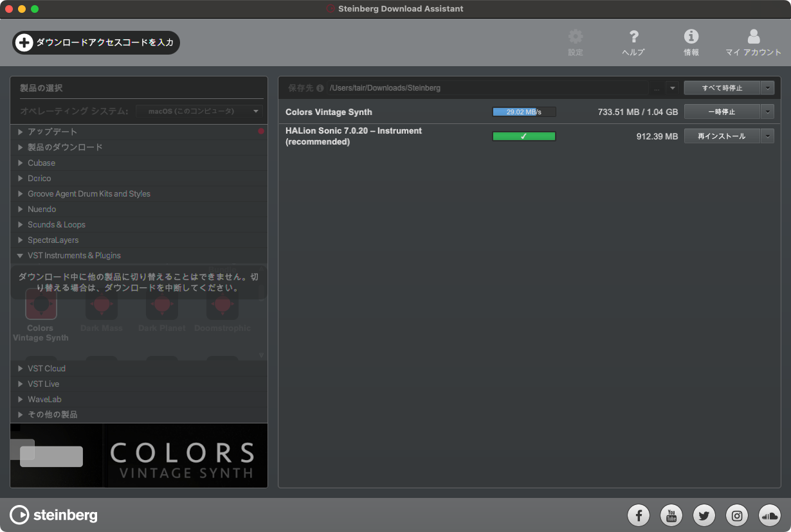Click the HALion Sonic completed progress bar
This screenshot has width=791, height=532.
coord(524,136)
